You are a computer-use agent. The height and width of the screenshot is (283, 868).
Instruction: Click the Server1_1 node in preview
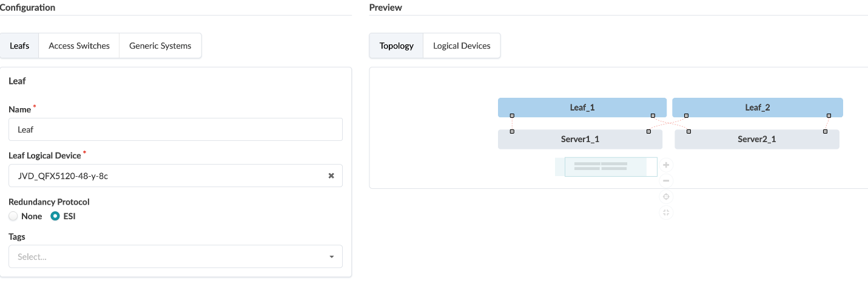coord(580,139)
